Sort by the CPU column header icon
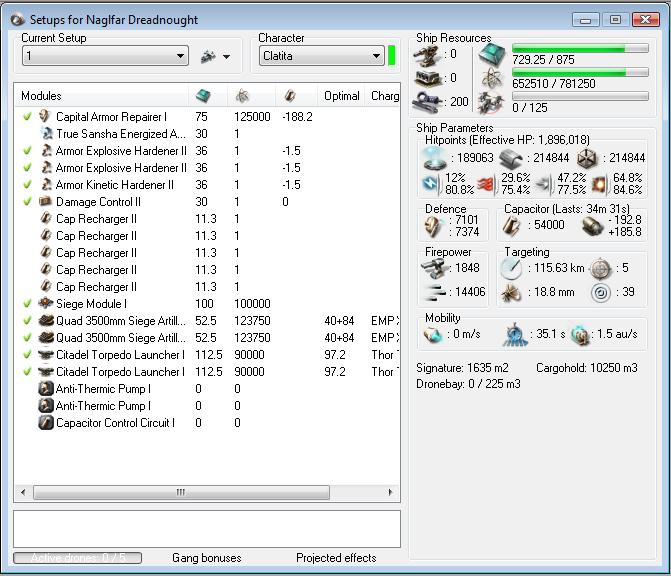 (x=203, y=96)
